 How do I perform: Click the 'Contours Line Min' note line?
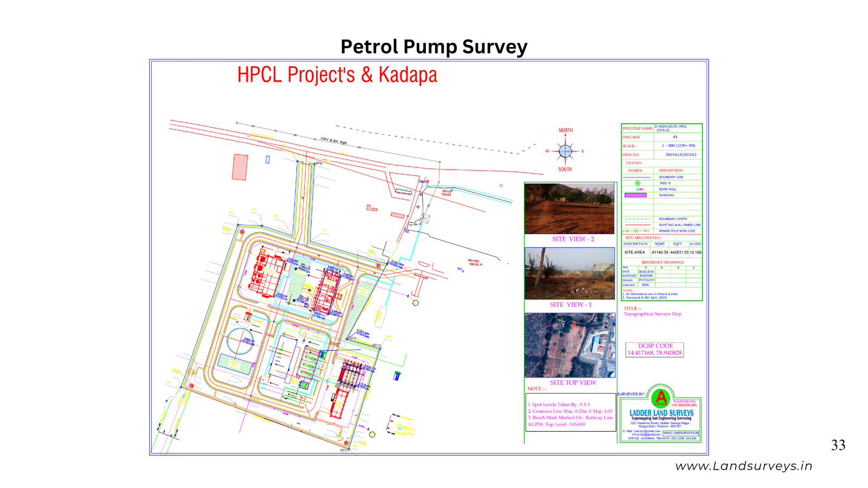pos(570,411)
